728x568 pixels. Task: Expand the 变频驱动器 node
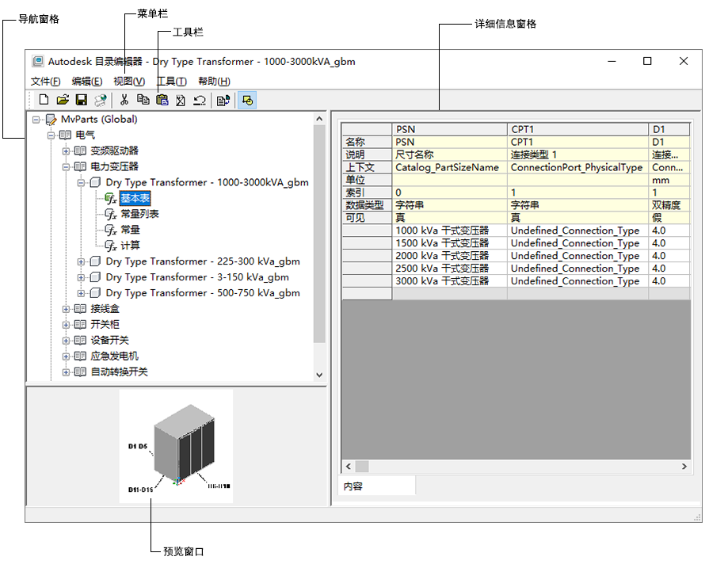66,151
